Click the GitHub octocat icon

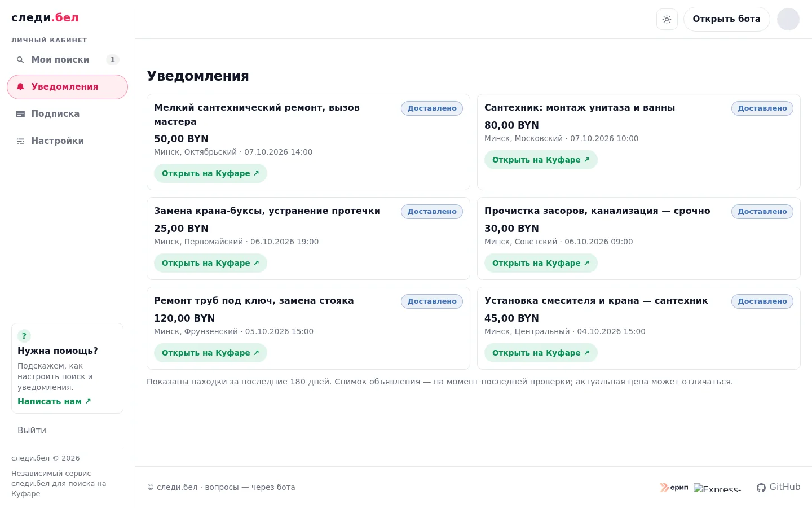761,488
